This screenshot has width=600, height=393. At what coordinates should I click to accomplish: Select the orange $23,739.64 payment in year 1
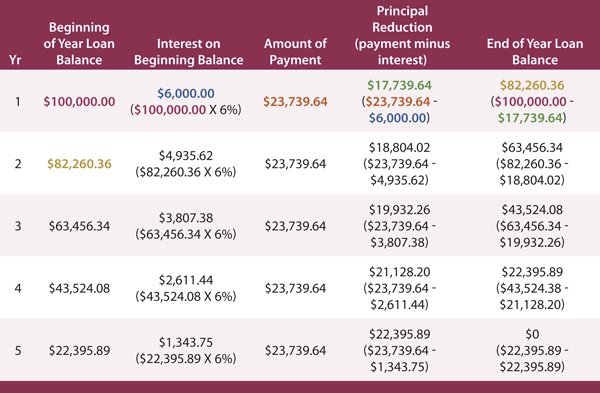click(295, 102)
